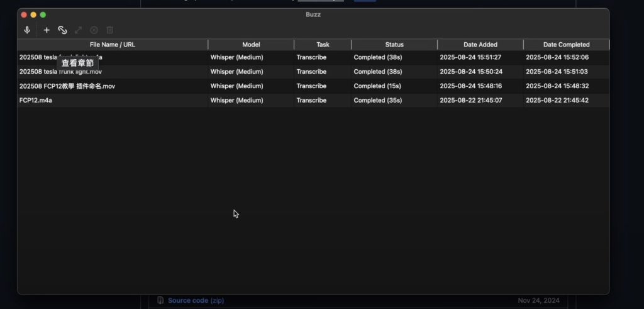Image resolution: width=644 pixels, height=309 pixels.
Task: Add a new file with the plus icon
Action: point(47,30)
